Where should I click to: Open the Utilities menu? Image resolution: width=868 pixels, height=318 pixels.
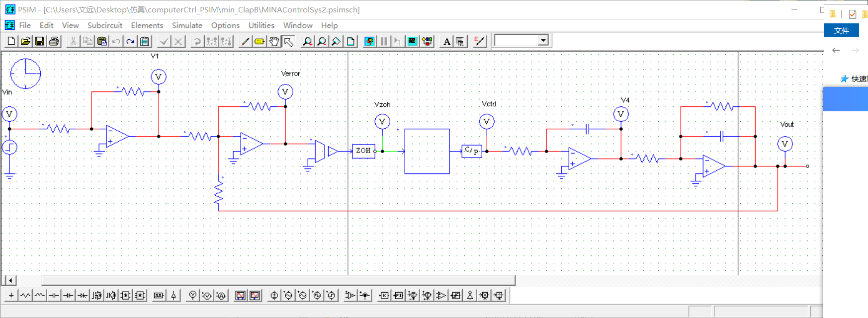tap(261, 25)
